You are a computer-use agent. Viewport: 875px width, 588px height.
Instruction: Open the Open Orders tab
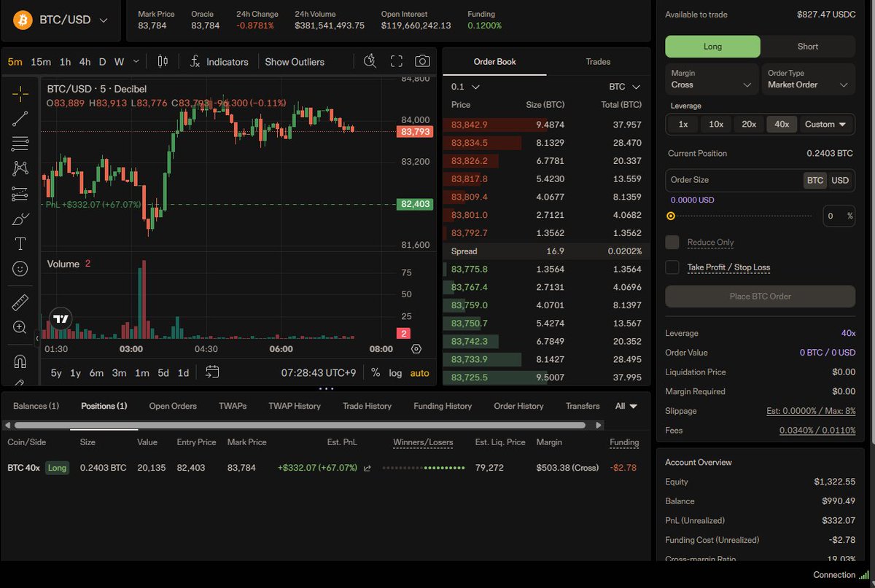coord(173,406)
